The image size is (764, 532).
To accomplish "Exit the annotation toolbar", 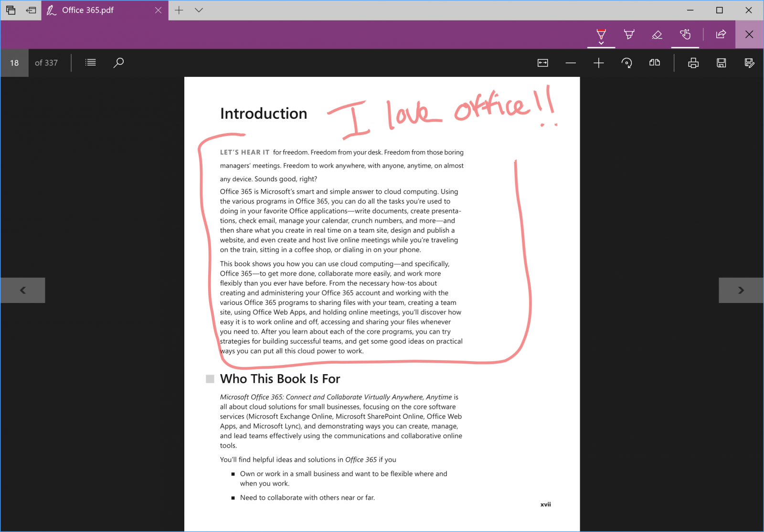I will pos(749,34).
